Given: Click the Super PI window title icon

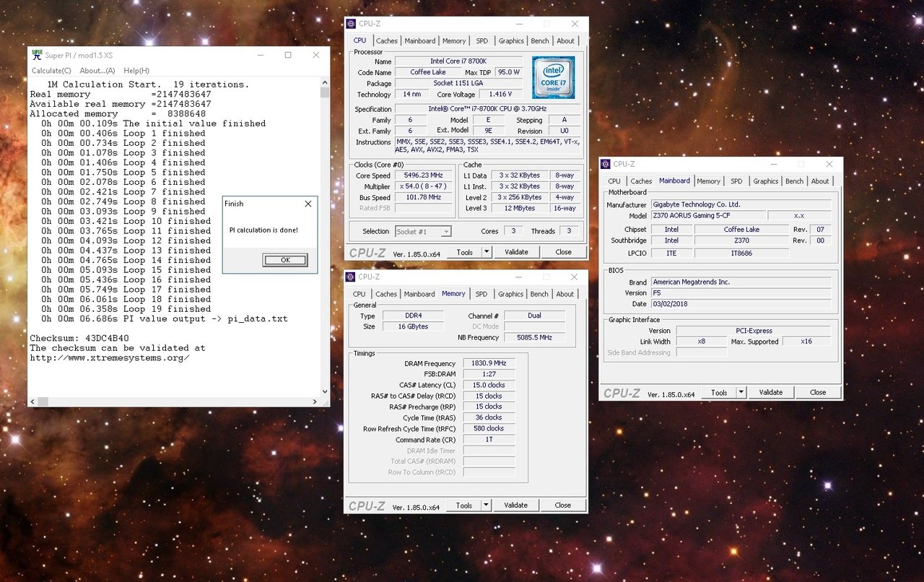Looking at the screenshot, I should click(x=37, y=55).
